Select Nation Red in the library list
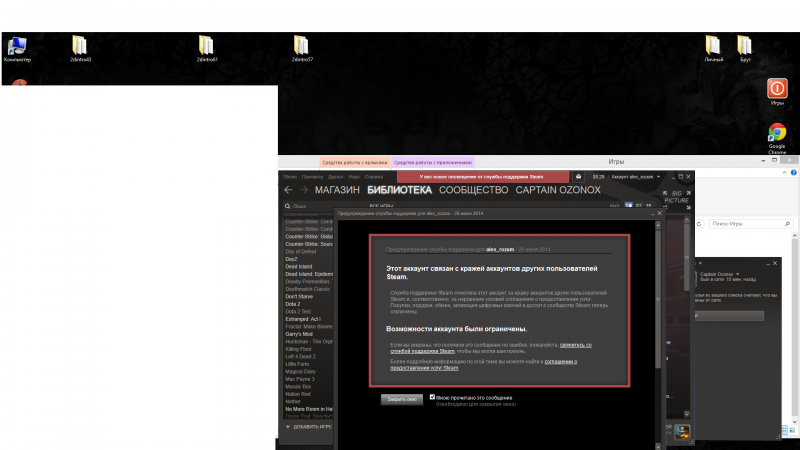The image size is (800, 450). click(297, 394)
